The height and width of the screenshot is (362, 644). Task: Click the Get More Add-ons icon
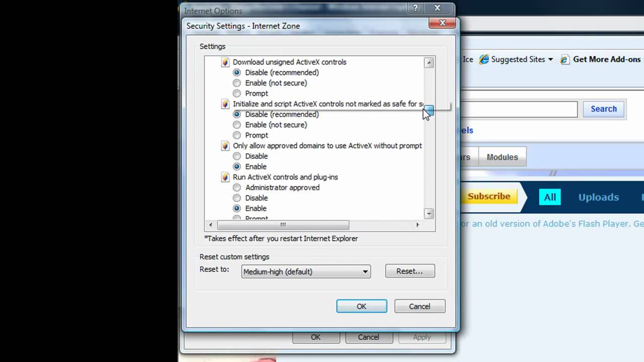point(565,59)
